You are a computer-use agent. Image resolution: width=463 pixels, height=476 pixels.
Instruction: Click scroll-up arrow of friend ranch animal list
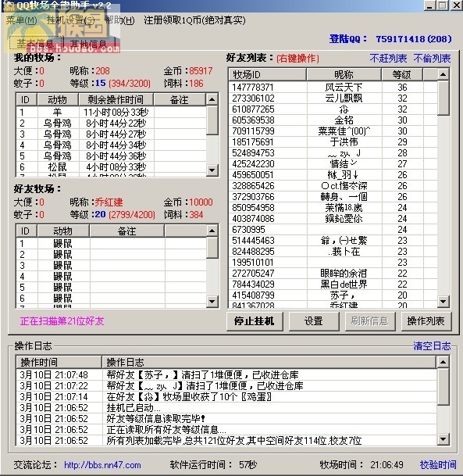click(212, 231)
